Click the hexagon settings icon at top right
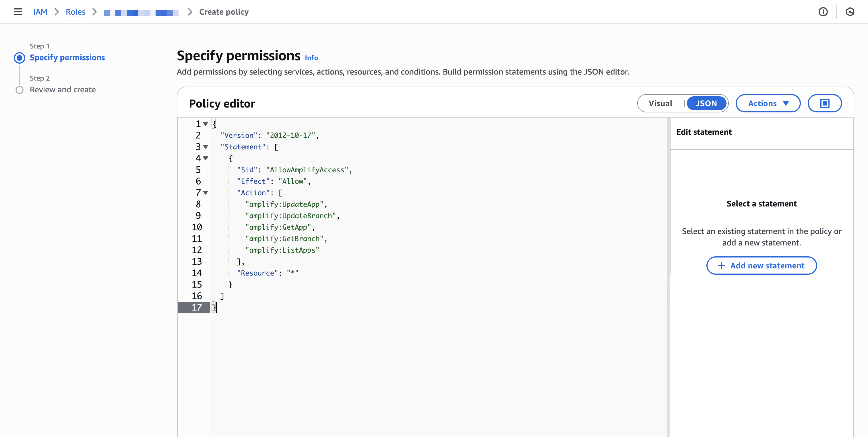 pos(850,12)
